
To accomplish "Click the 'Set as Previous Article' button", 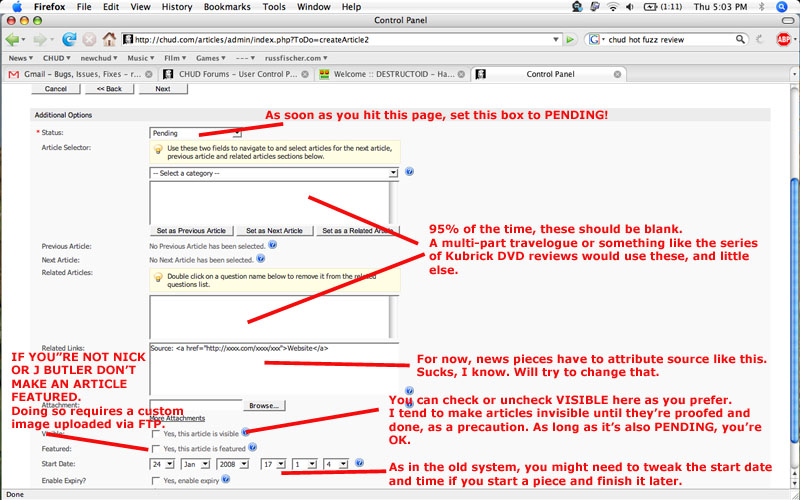I will pyautogui.click(x=191, y=230).
